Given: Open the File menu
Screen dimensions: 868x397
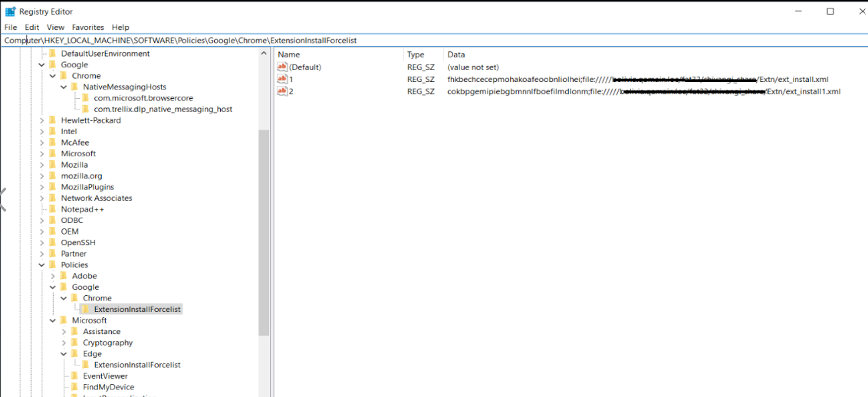Looking at the screenshot, I should [11, 27].
